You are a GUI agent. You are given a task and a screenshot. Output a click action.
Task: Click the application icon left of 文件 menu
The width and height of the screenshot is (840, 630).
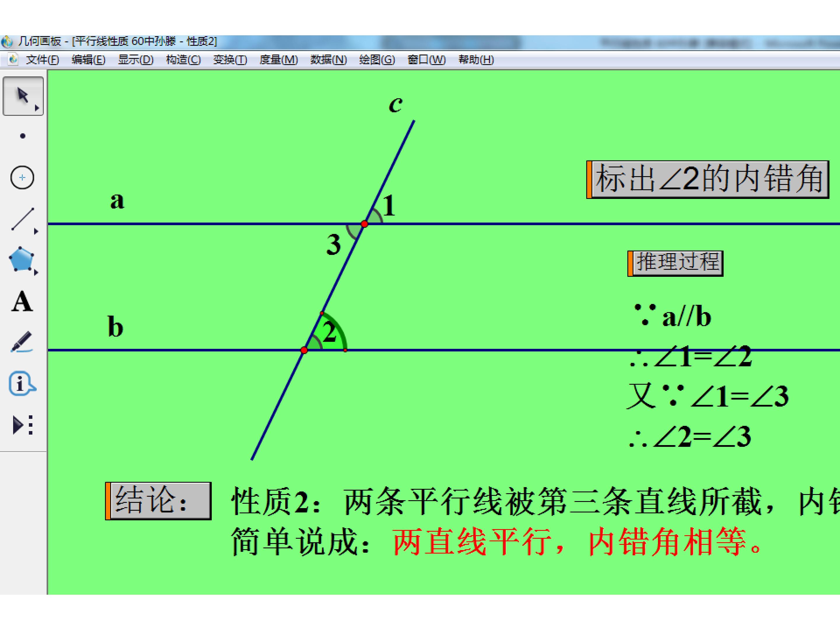pyautogui.click(x=13, y=59)
